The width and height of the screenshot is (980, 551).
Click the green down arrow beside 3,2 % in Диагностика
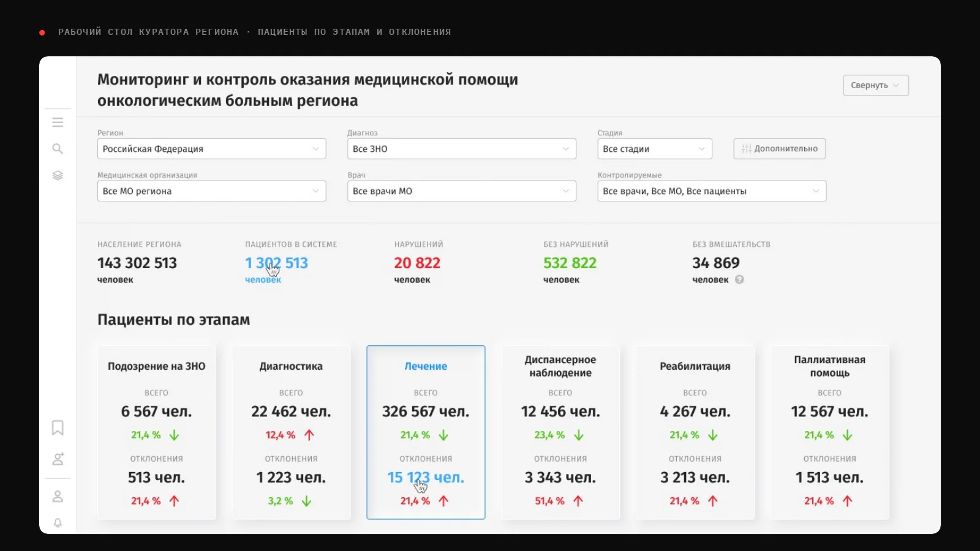click(x=307, y=501)
